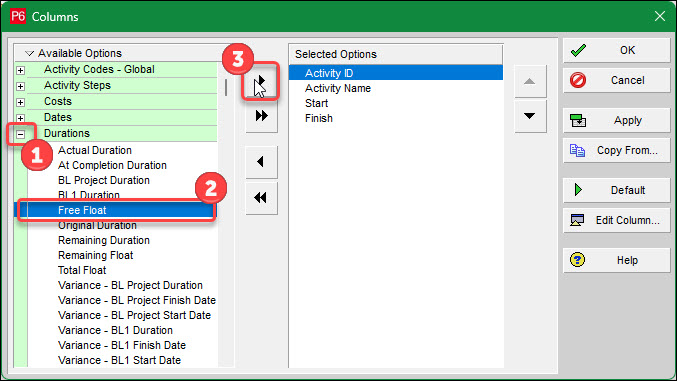Click the single left arrow to remove column
Screen dimensions: 677x381
pos(261,162)
